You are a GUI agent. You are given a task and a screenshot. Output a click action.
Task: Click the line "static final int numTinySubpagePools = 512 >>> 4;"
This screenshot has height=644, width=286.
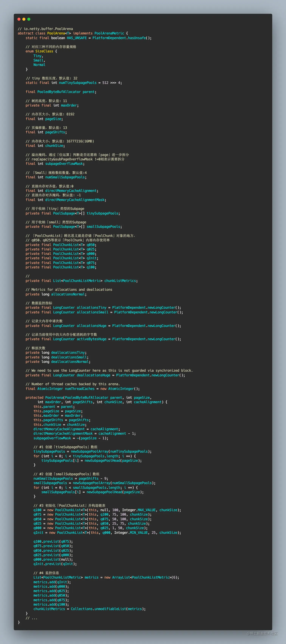74,83
